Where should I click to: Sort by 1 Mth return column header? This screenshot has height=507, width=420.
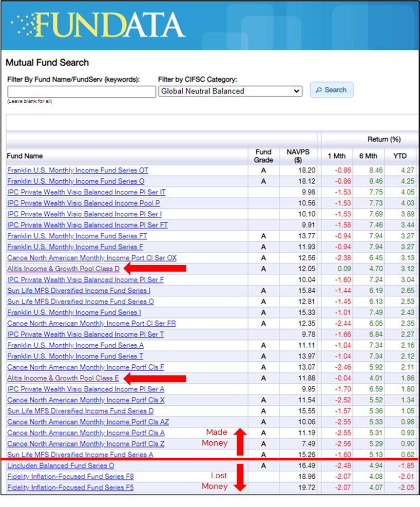(x=337, y=156)
